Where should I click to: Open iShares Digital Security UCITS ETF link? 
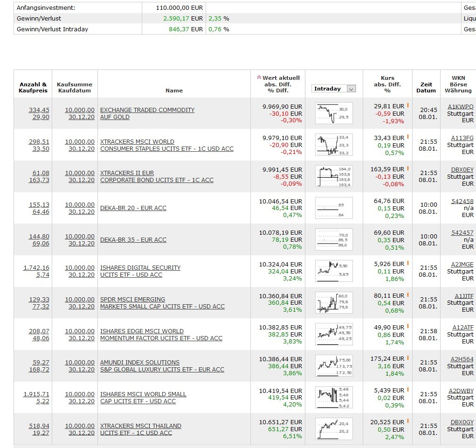140,271
